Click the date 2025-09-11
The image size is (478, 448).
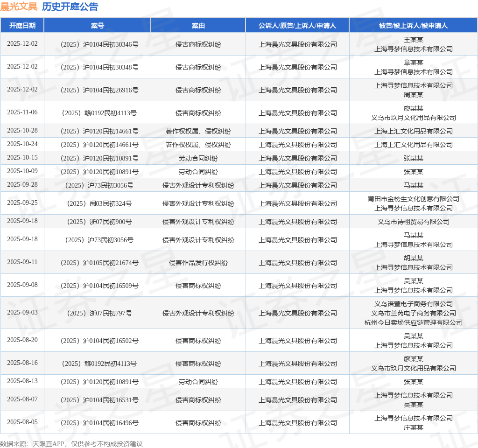(x=22, y=262)
